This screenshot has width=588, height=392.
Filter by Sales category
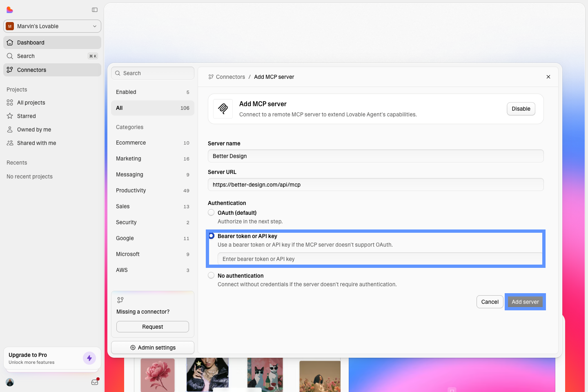153,206
